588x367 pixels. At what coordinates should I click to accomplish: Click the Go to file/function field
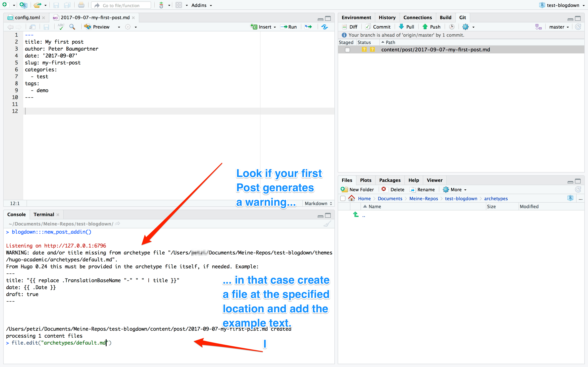point(121,5)
